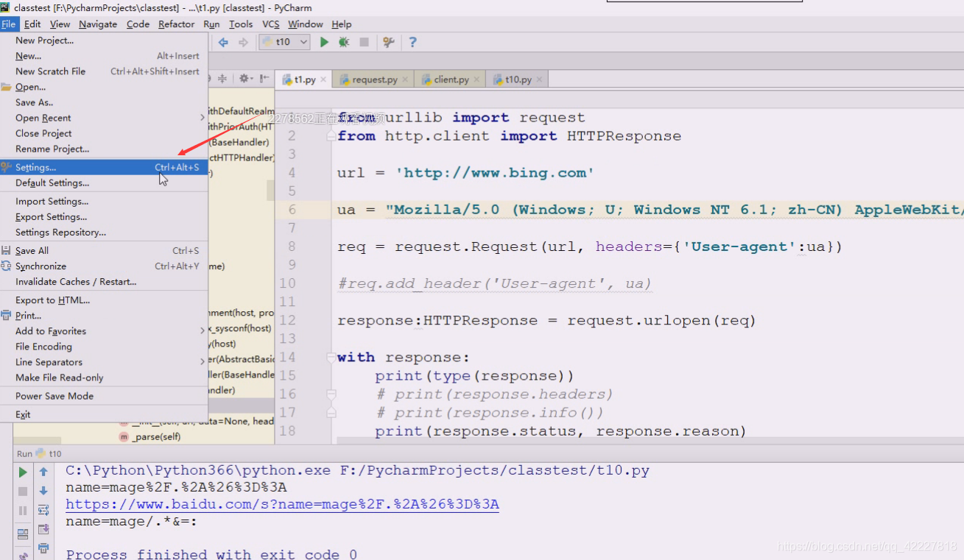Select New Project menu entry
Screen dimensions: 964x560
105,40
